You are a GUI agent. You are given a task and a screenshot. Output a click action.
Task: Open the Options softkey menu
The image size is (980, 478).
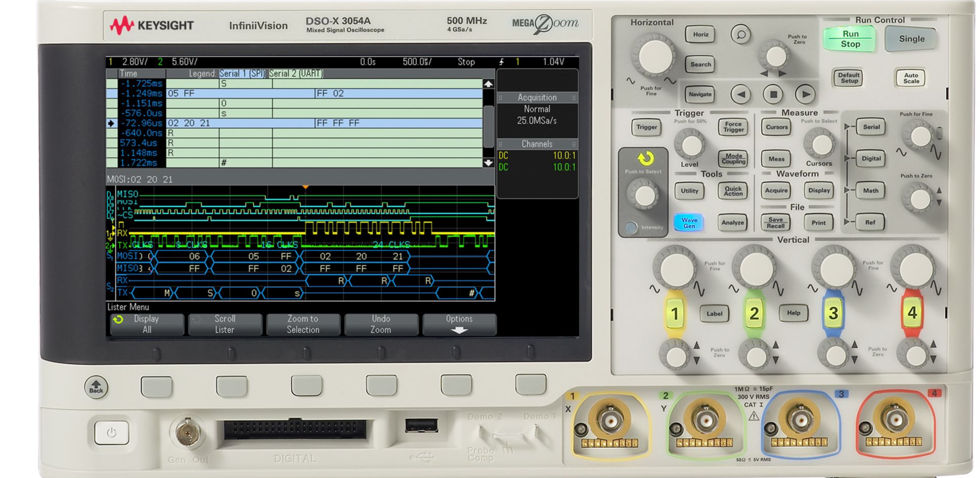point(459,324)
